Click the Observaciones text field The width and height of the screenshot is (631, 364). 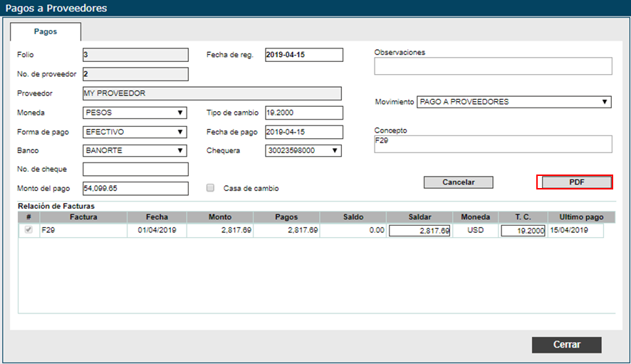coord(493,66)
